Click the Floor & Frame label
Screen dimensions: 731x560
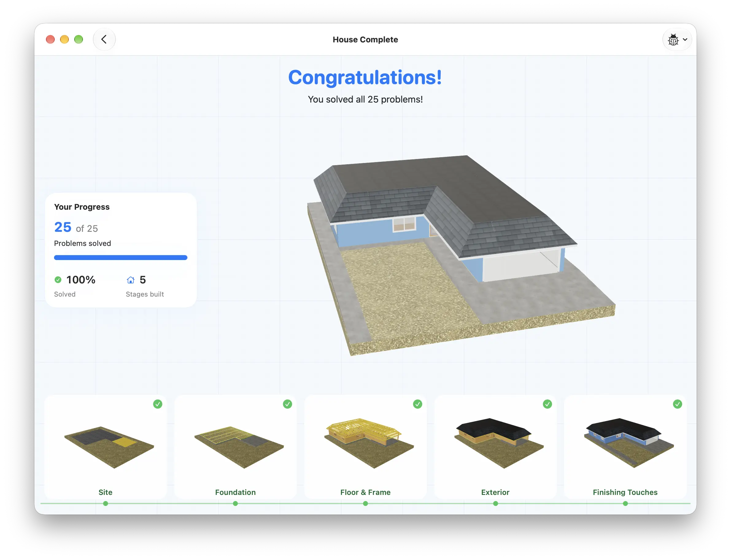click(365, 492)
